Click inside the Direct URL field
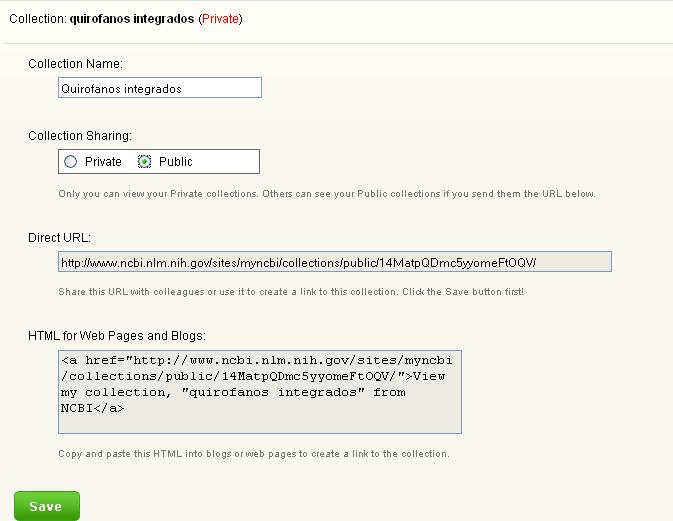The image size is (673, 521). pos(334,262)
